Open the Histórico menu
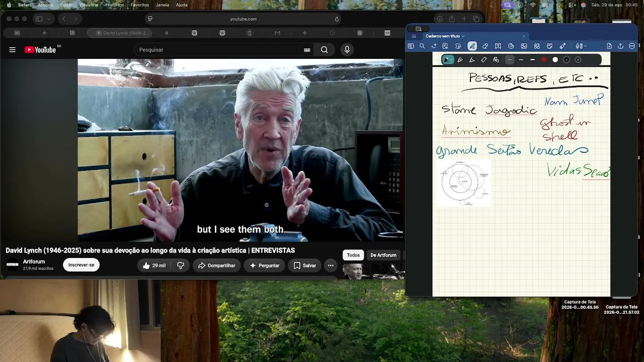644x362 pixels. [x=115, y=5]
